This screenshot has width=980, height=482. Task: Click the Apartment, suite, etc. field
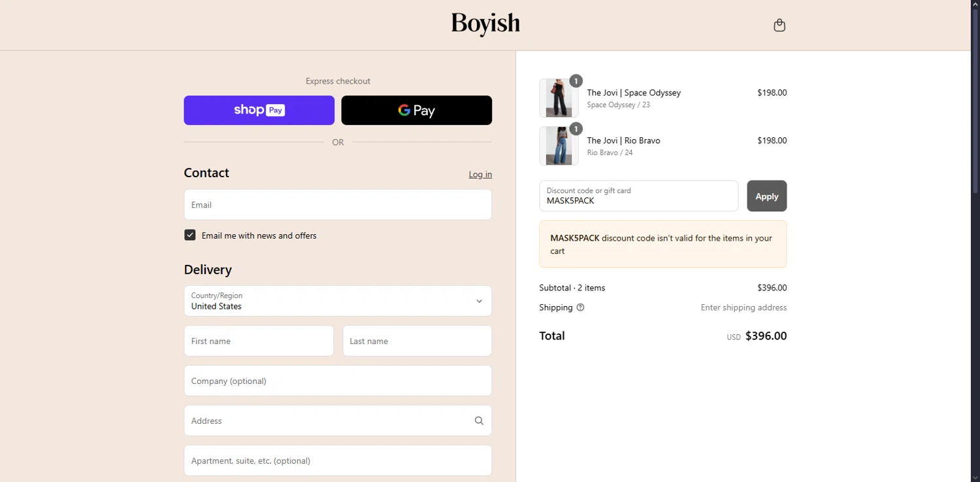(x=338, y=460)
